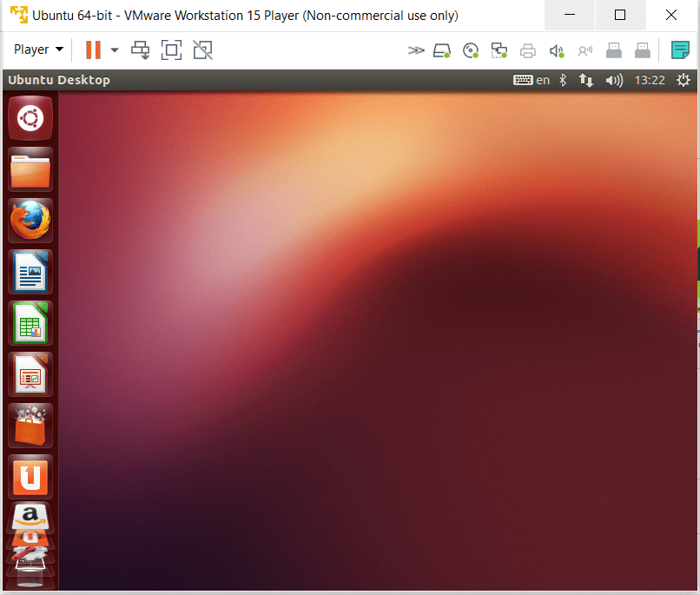Open the sound card device icon

(557, 51)
